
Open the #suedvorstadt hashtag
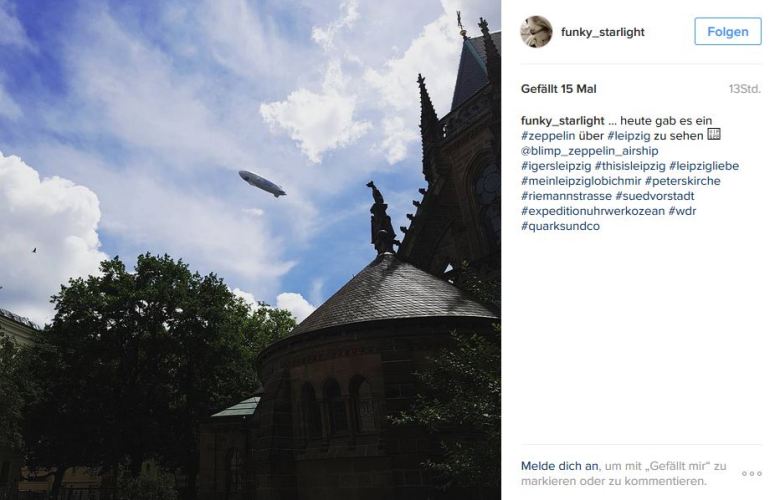tap(655, 196)
